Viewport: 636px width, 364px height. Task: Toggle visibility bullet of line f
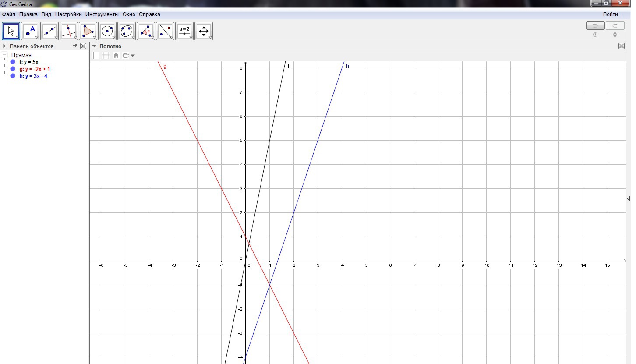pos(13,62)
